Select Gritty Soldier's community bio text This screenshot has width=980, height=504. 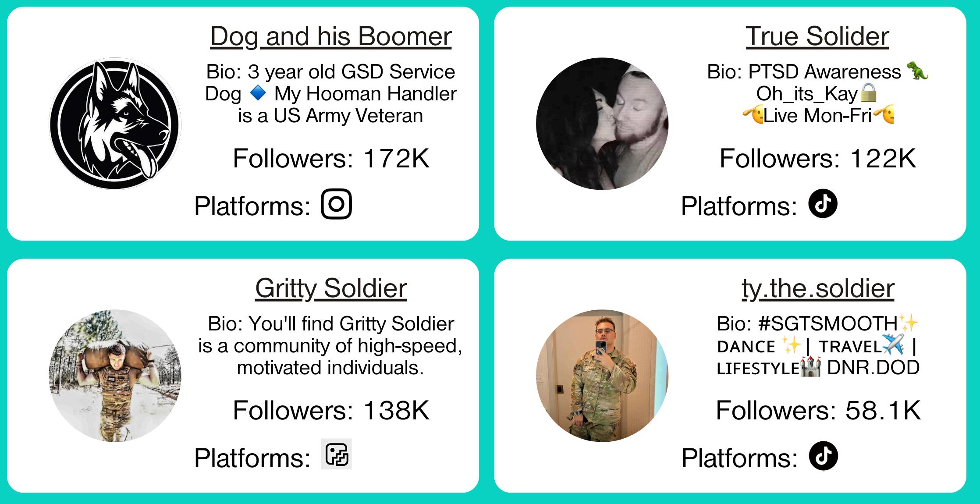[331, 346]
